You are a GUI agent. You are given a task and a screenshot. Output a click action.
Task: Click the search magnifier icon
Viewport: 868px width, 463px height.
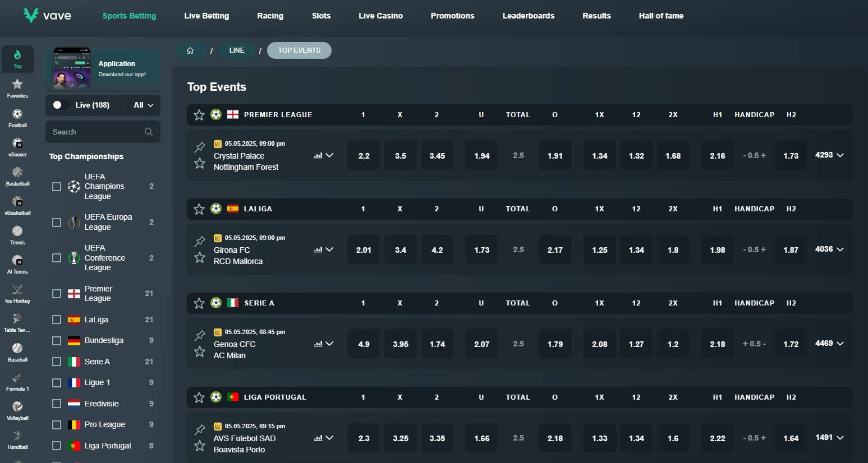(x=149, y=132)
